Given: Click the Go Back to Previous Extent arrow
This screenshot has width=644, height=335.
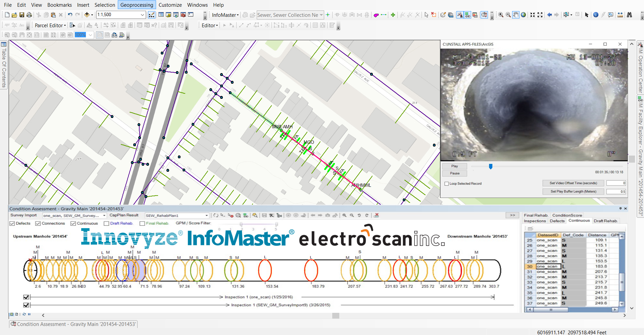Looking at the screenshot, I should (549, 15).
